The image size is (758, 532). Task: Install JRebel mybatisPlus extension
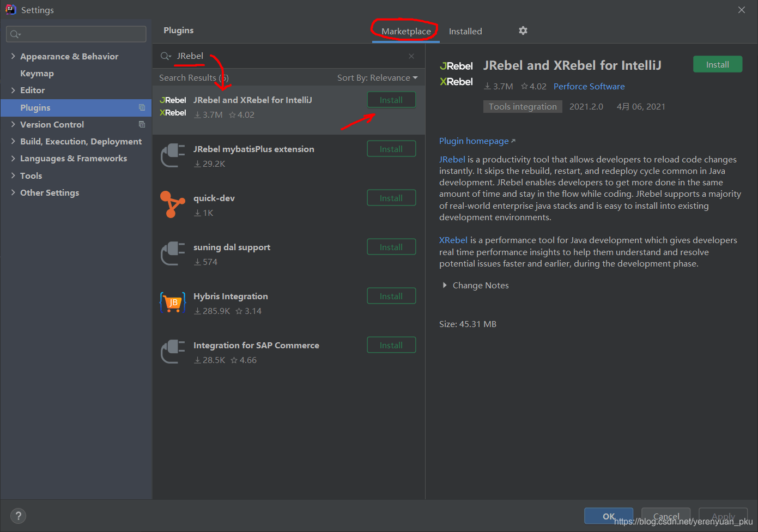pyautogui.click(x=391, y=149)
